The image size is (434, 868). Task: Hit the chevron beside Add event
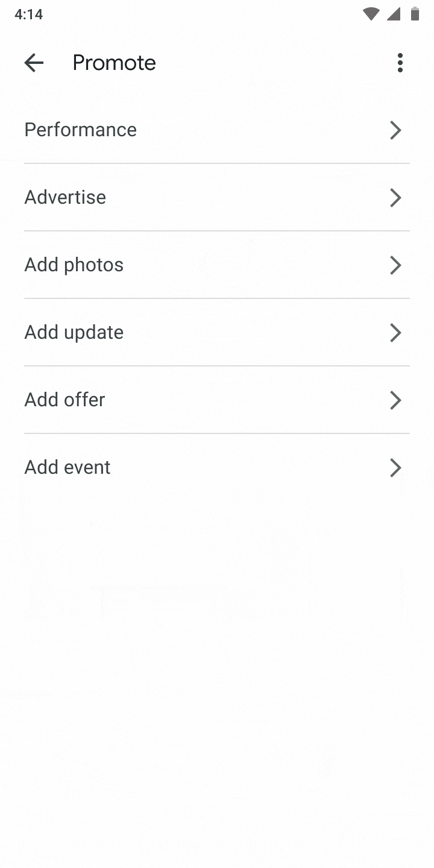click(x=395, y=468)
